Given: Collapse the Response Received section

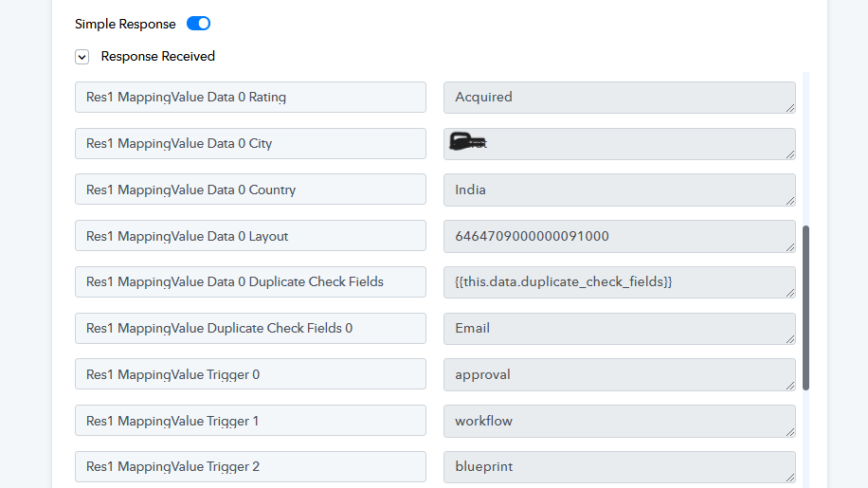Looking at the screenshot, I should click(81, 57).
